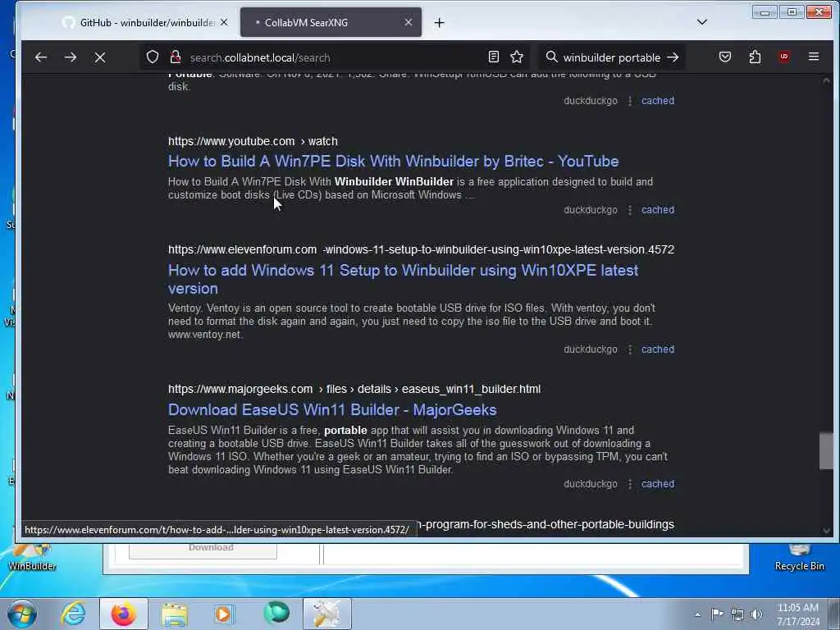This screenshot has height=630, width=840.
Task: Open the volume speaker tray icon
Action: click(x=756, y=614)
